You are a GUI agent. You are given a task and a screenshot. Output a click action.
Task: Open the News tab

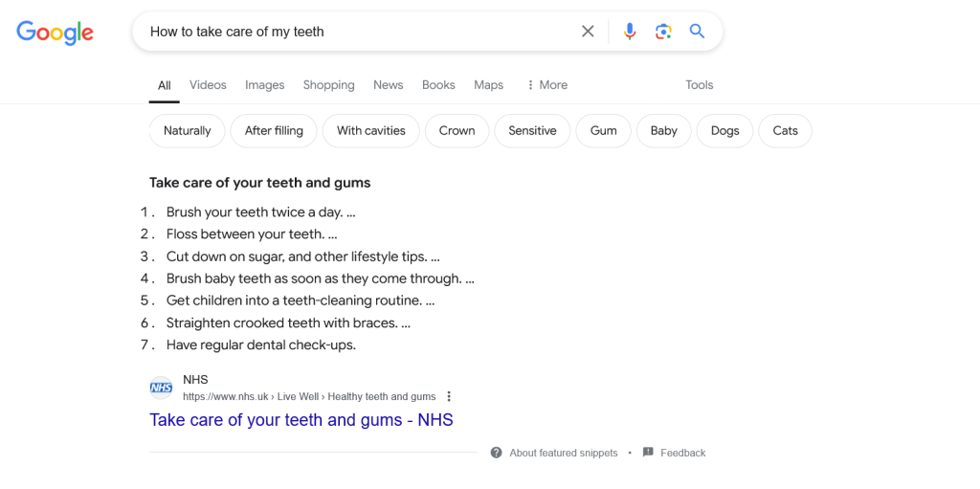[389, 85]
